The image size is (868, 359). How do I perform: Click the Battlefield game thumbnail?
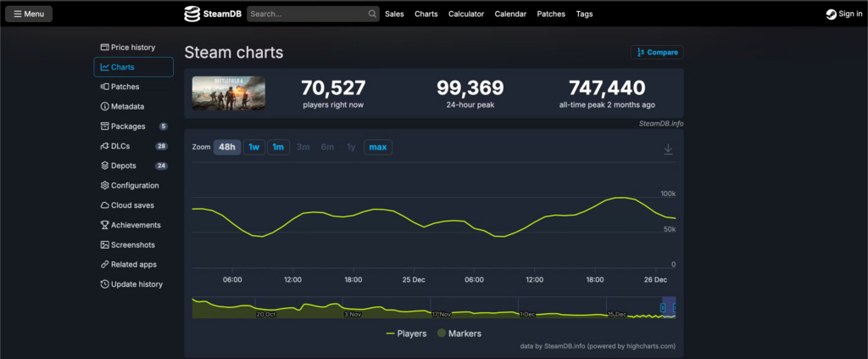click(x=228, y=93)
